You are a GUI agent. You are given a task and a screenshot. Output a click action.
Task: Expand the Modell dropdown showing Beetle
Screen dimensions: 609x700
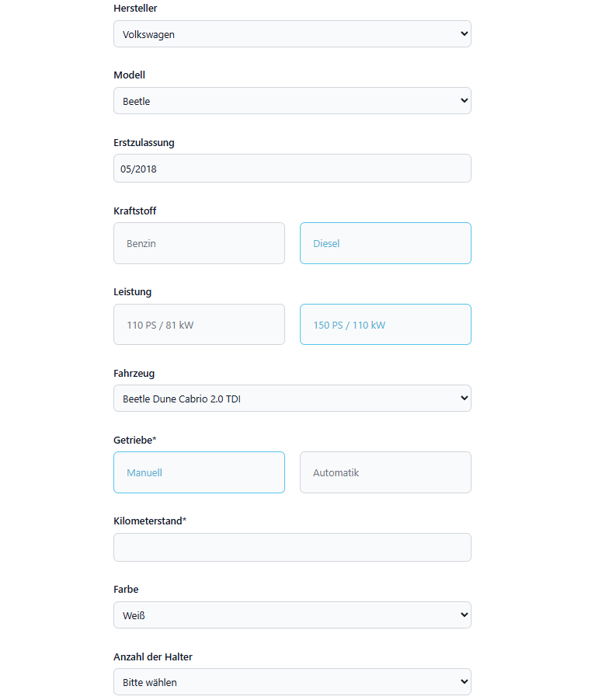tap(292, 101)
